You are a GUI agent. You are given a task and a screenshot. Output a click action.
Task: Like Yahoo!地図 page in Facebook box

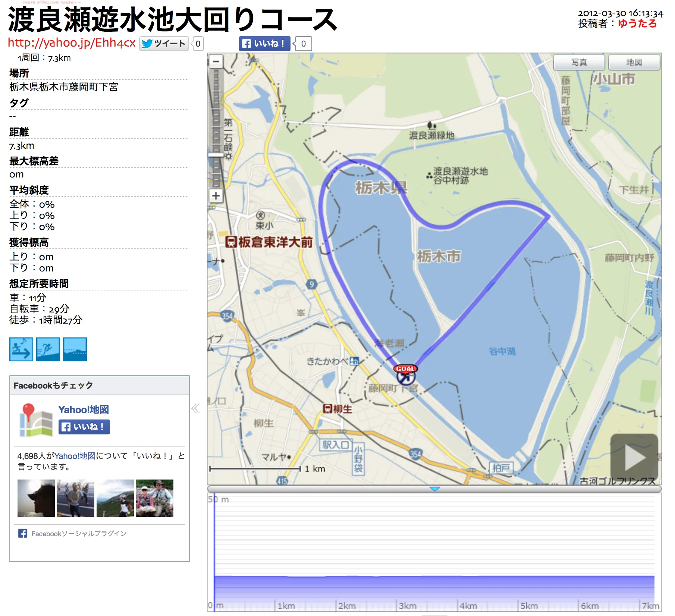point(84,427)
